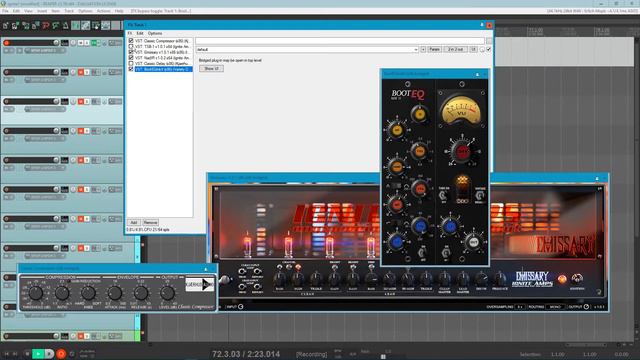Screen dimensions: 640x360
Task: Click the VU meter on BootEQ plugin
Action: point(462,110)
